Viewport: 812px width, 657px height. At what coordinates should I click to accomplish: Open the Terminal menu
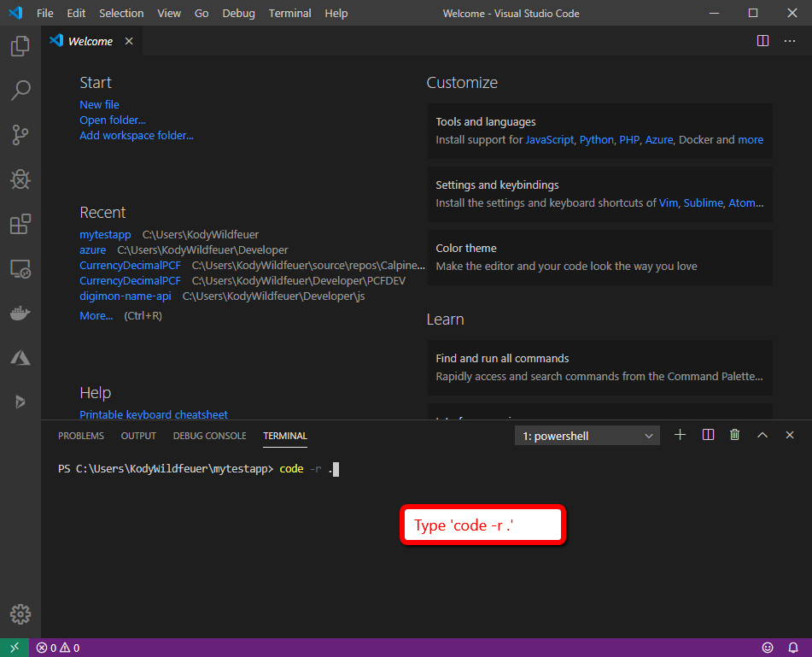coord(290,13)
